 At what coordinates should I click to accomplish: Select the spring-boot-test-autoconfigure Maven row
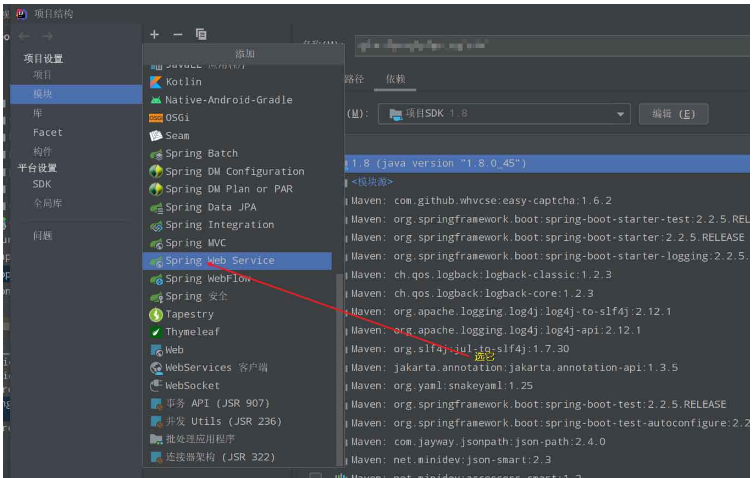(547, 423)
